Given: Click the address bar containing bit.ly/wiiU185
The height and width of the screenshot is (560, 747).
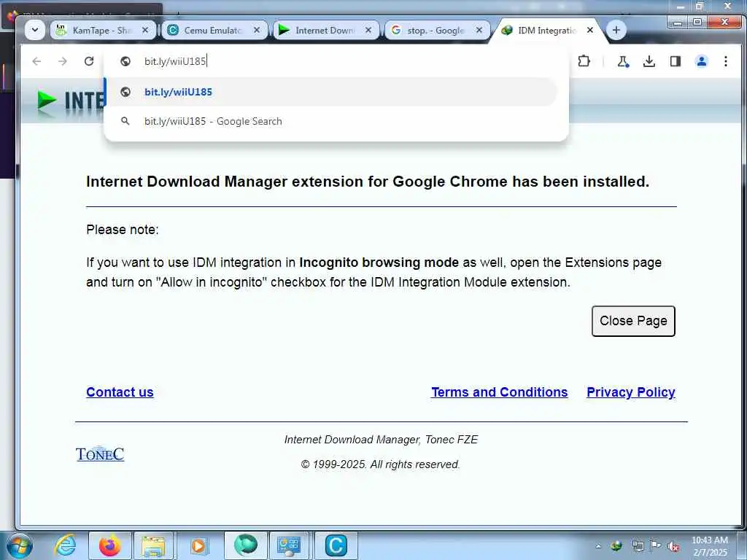Looking at the screenshot, I should coord(336,61).
